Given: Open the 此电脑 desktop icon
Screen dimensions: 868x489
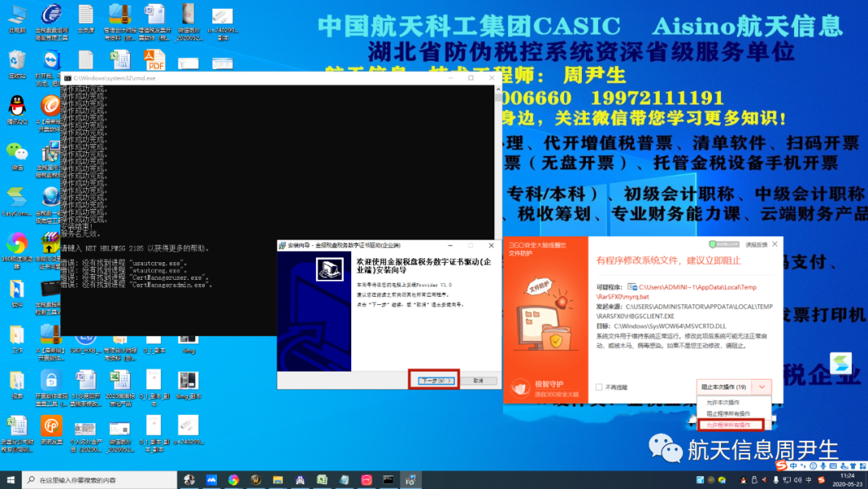Looking at the screenshot, I should (17, 17).
